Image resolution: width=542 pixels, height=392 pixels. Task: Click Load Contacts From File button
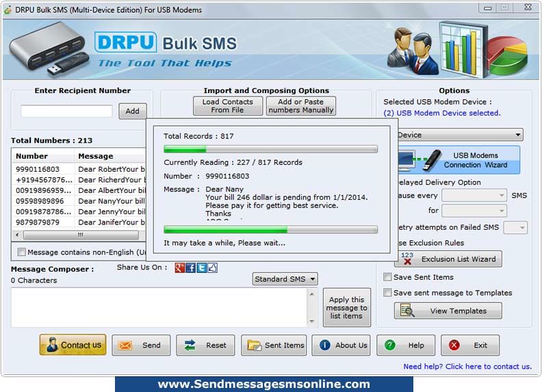228,106
